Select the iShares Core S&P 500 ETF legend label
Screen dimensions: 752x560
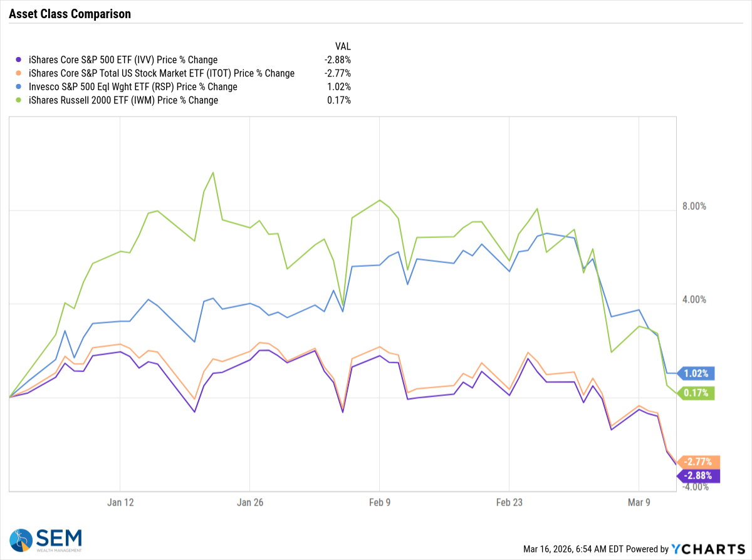[123, 60]
